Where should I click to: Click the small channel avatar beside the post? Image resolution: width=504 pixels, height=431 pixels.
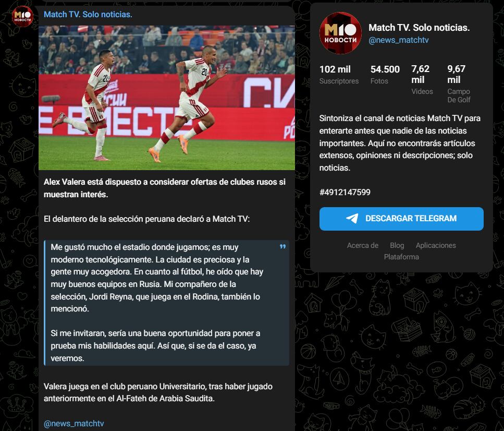tap(22, 16)
